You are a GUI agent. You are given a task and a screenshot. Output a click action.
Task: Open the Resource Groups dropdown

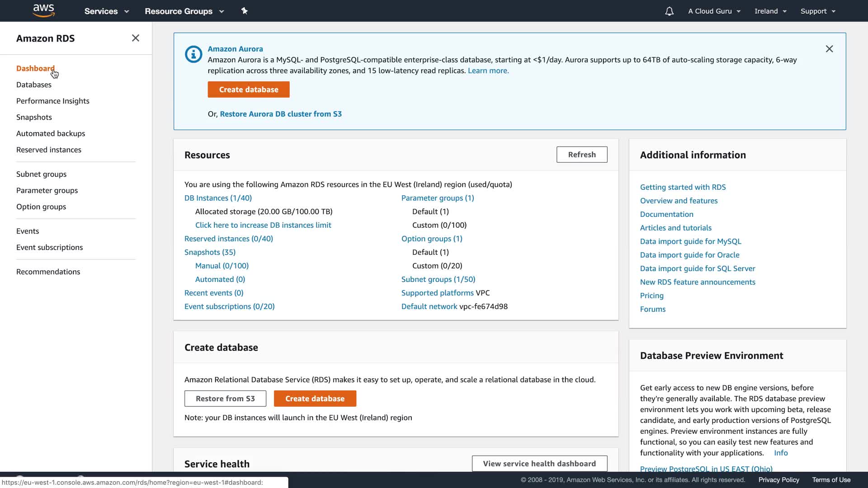point(184,11)
